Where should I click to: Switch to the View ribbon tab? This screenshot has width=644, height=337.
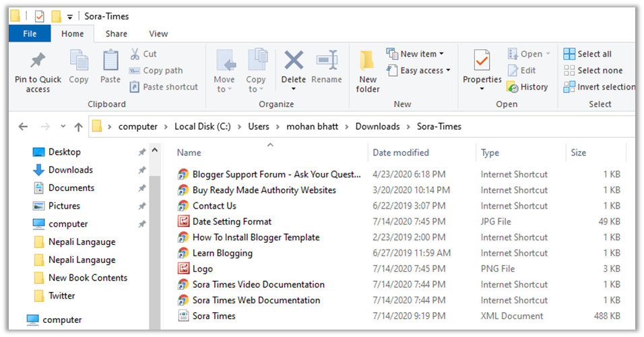(158, 34)
